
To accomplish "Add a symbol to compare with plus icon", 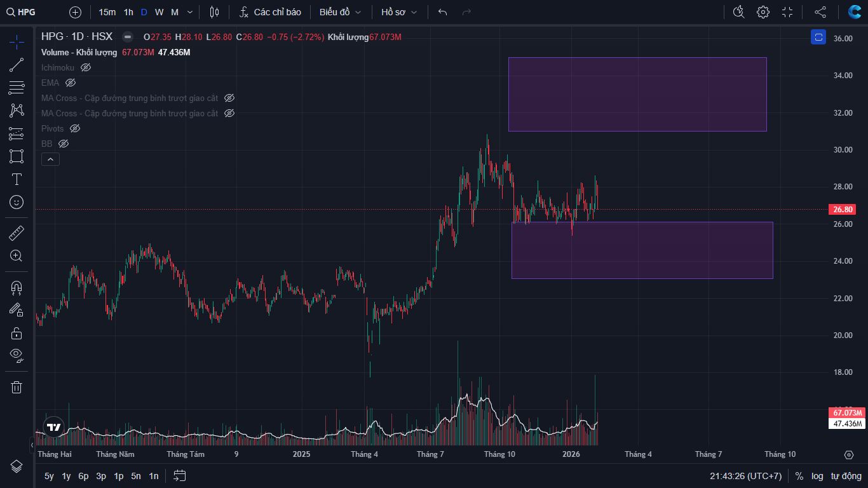I will [x=75, y=12].
